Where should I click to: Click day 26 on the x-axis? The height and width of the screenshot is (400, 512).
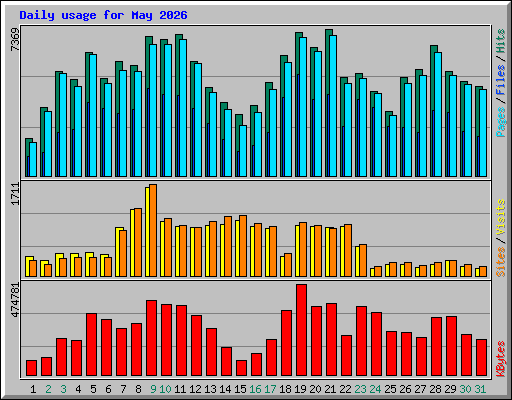405,389
